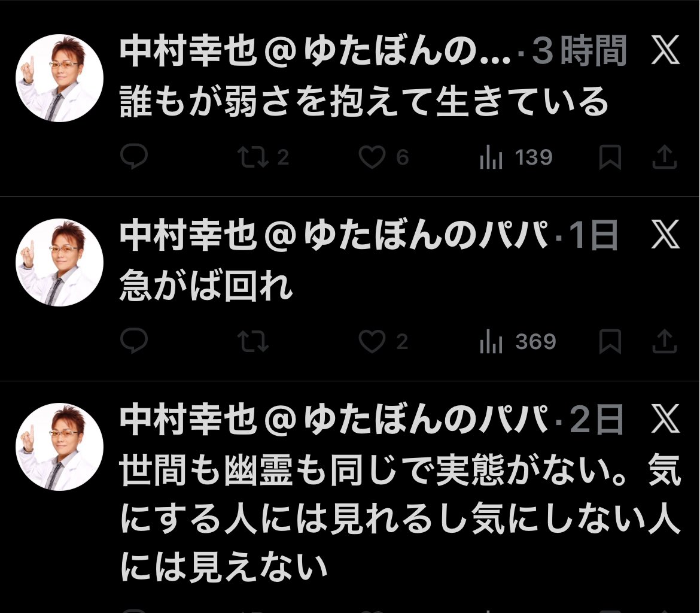This screenshot has width=700, height=613.
Task: Reply to the 誰もが弱さを抱えて生きている post
Action: tap(133, 157)
